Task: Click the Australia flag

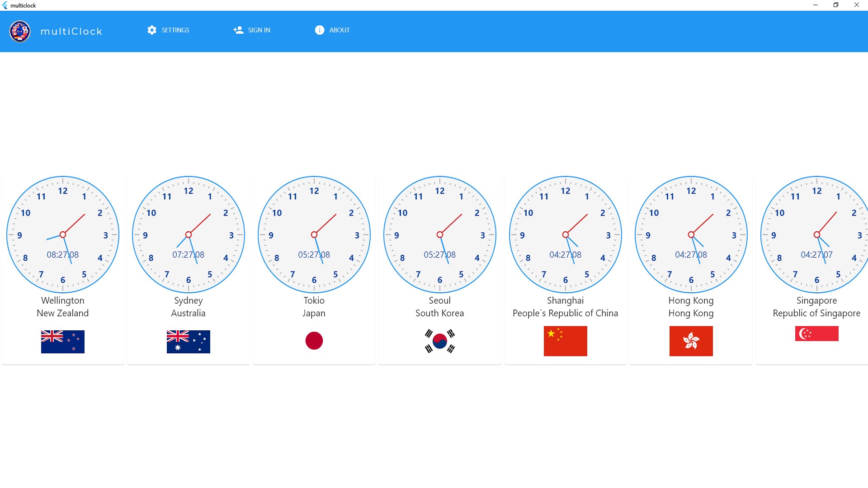Action: click(189, 342)
